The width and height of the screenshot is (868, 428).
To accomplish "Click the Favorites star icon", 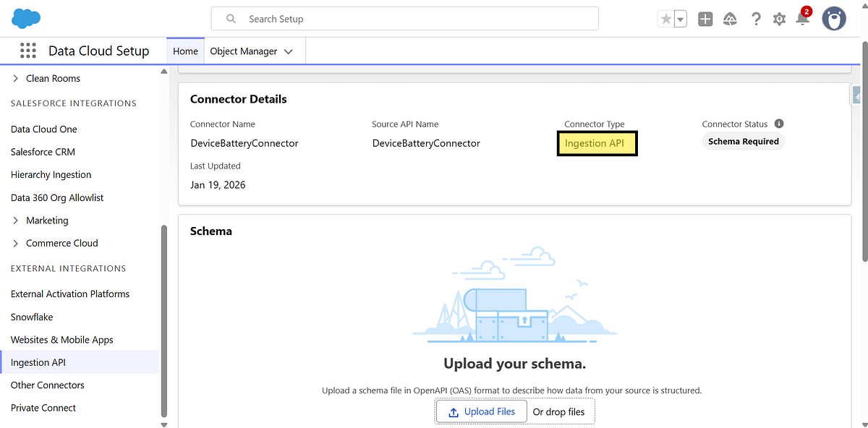I will coord(665,20).
